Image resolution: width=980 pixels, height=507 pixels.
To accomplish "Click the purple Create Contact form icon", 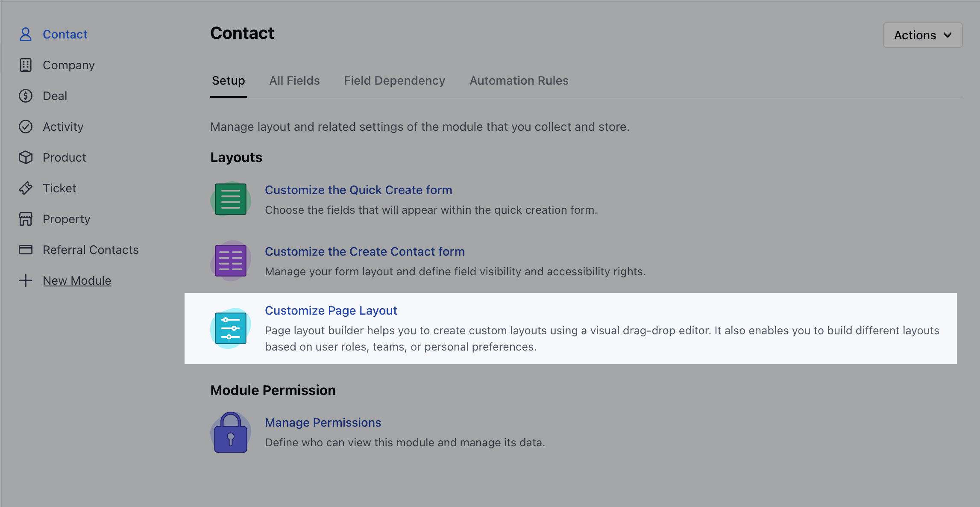I will click(x=231, y=261).
